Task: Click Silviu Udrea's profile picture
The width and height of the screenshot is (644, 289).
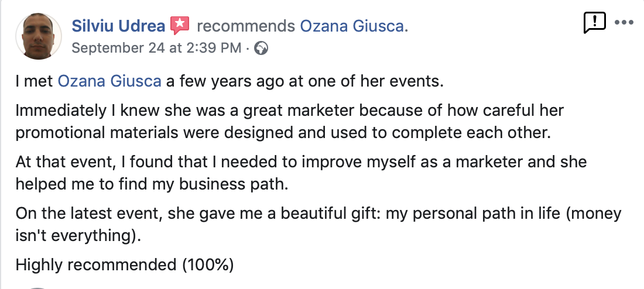Action: (38, 36)
